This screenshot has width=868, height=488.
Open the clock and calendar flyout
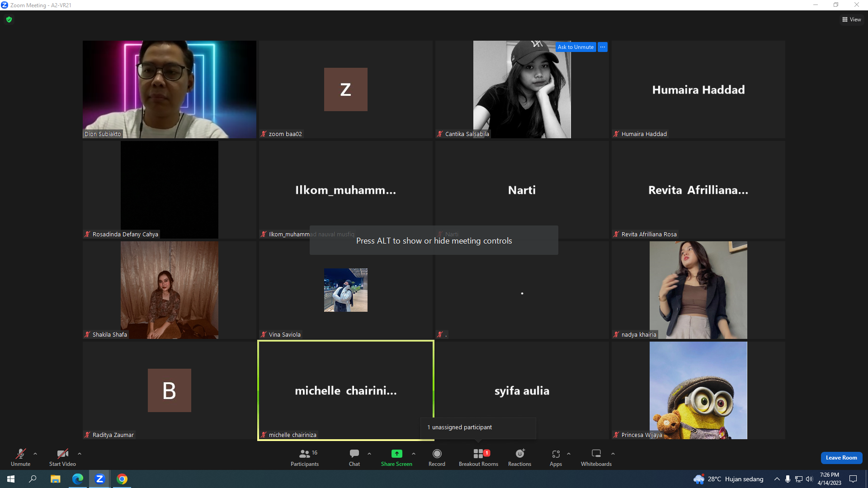tap(830, 479)
